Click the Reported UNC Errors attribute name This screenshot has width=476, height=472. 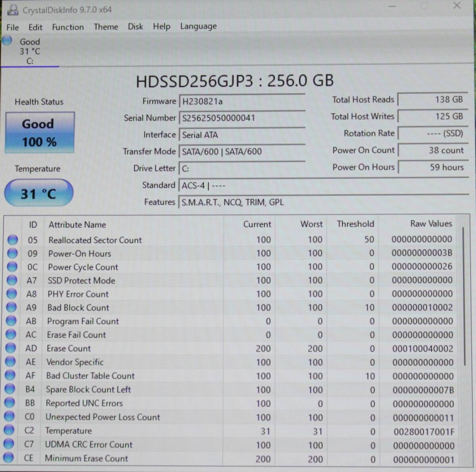[x=84, y=403]
